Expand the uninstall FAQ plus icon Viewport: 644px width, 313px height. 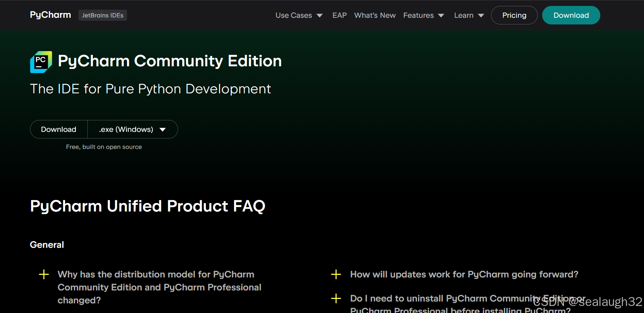(336, 299)
